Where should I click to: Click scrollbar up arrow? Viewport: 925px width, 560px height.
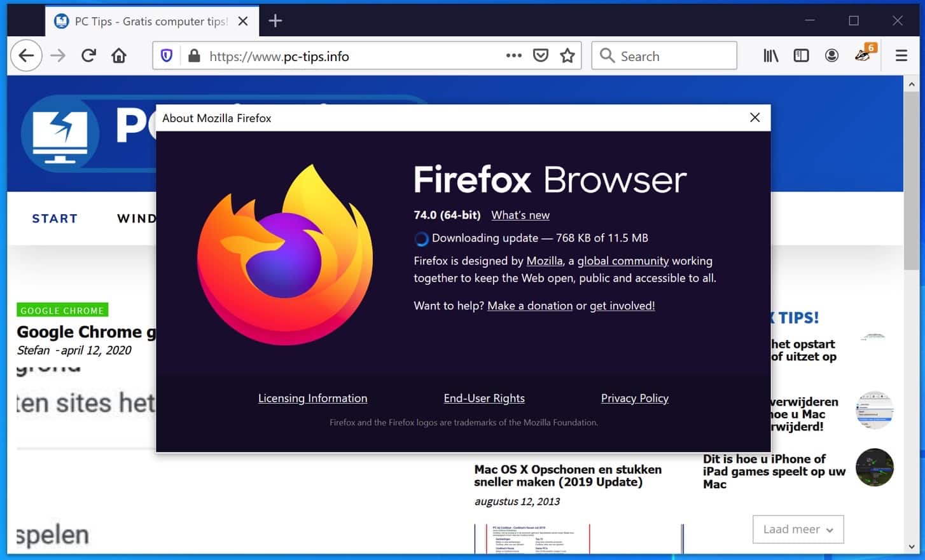(x=911, y=84)
